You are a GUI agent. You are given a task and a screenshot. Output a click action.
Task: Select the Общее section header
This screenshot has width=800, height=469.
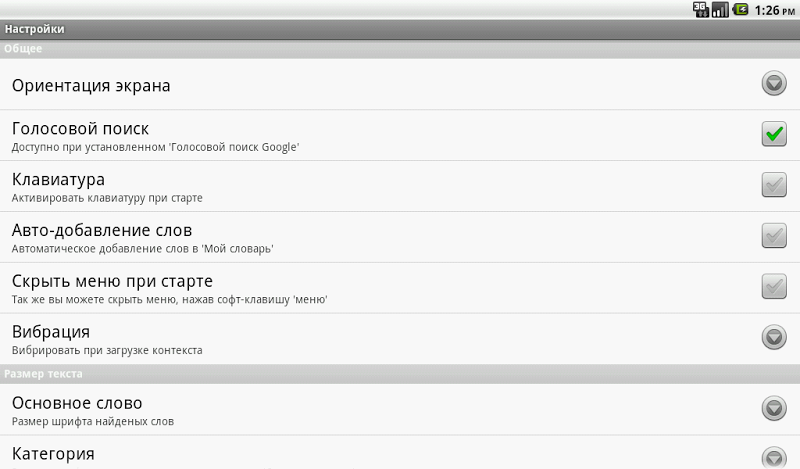tap(23, 48)
